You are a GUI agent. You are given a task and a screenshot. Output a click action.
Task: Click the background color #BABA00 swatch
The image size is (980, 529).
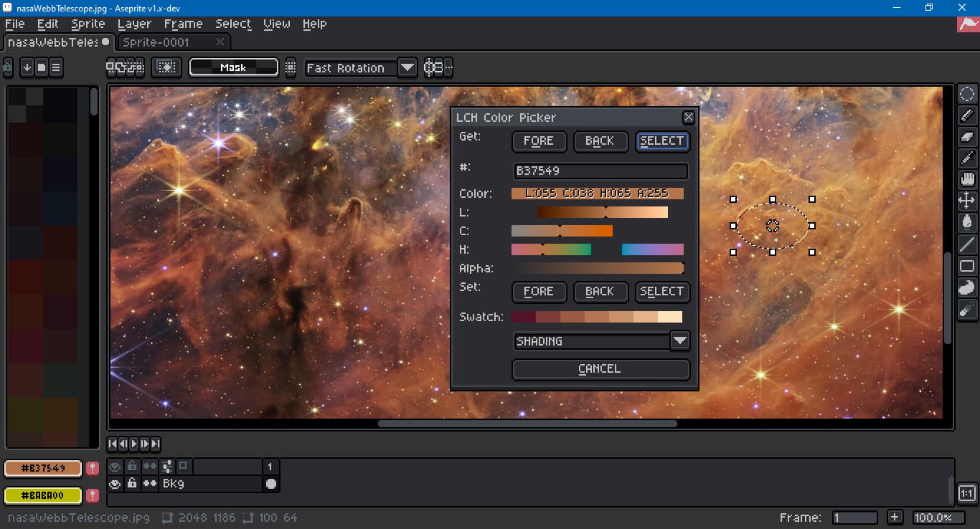point(43,495)
